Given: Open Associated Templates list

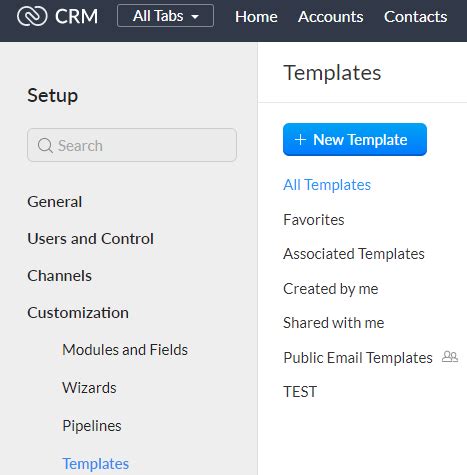Looking at the screenshot, I should pos(354,254).
